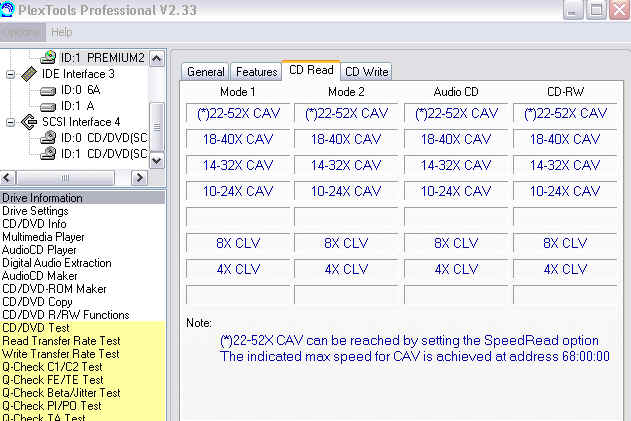Screen dimensions: 631x421
Task: Click Mode 1 8X CLV cell
Action: point(238,243)
